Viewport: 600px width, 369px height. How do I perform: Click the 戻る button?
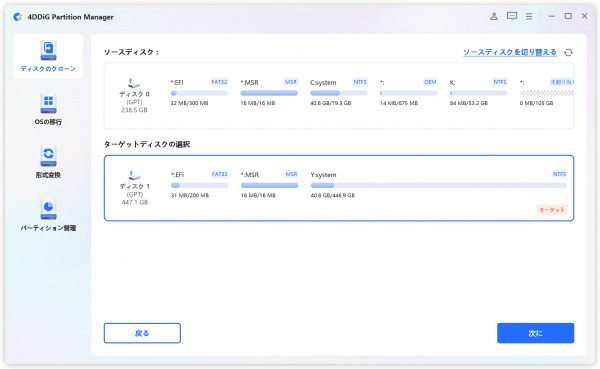142,333
